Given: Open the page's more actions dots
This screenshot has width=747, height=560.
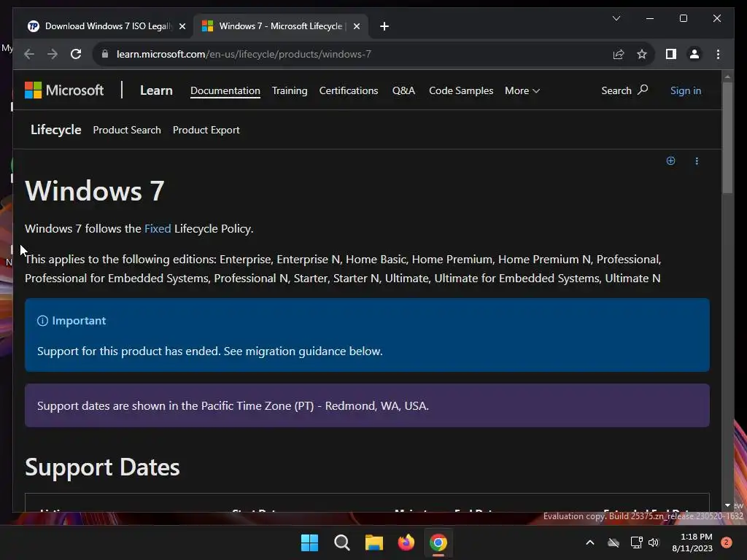Looking at the screenshot, I should pyautogui.click(x=697, y=161).
